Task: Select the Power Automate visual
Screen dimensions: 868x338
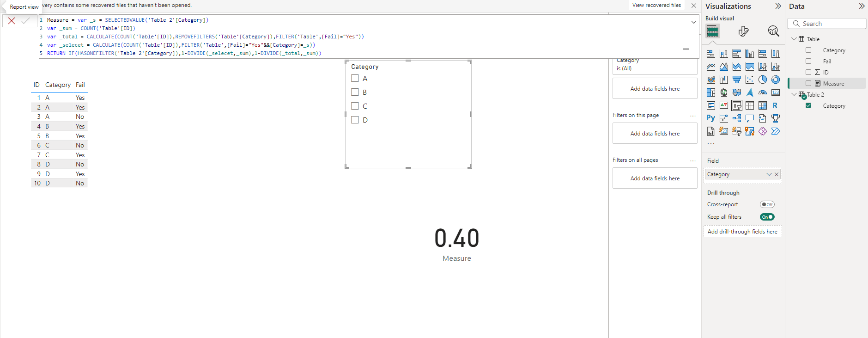Action: pyautogui.click(x=776, y=131)
